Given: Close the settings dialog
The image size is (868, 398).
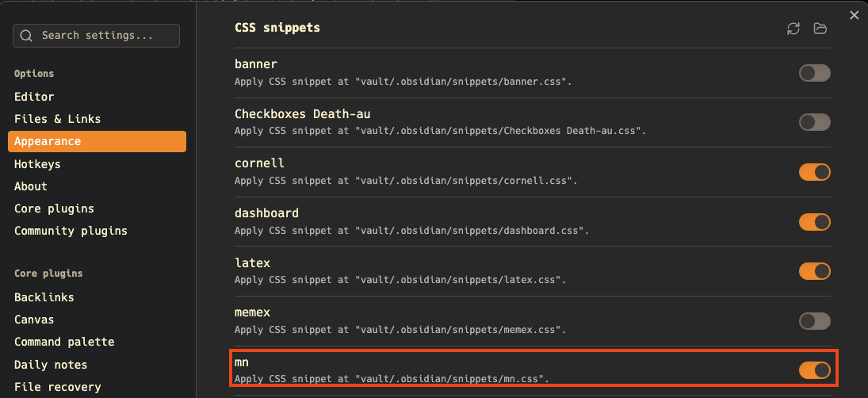Looking at the screenshot, I should 854,15.
